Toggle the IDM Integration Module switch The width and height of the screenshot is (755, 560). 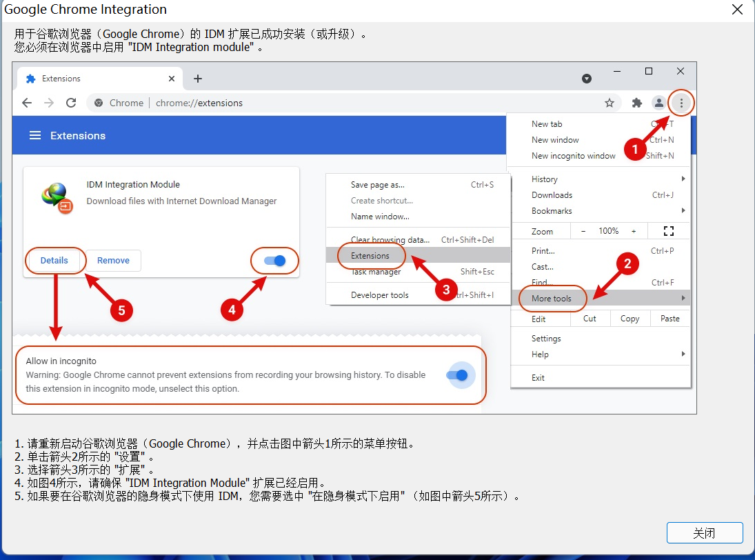point(275,261)
